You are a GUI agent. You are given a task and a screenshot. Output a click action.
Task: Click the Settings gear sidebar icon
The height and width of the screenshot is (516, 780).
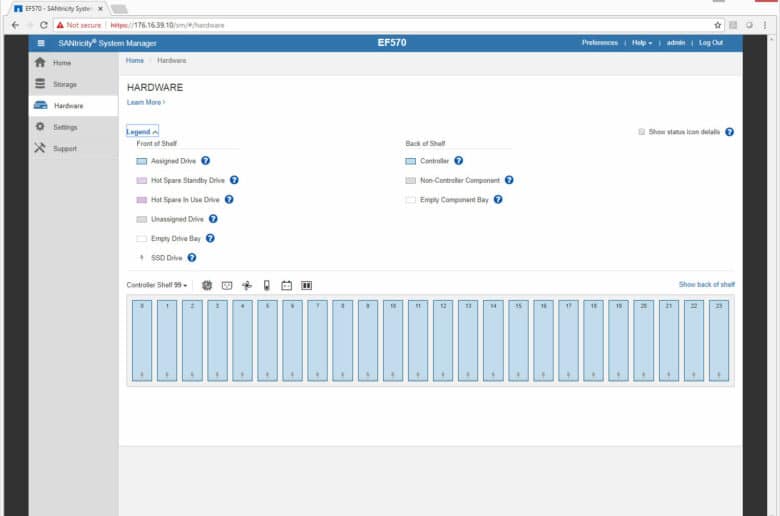coord(40,127)
